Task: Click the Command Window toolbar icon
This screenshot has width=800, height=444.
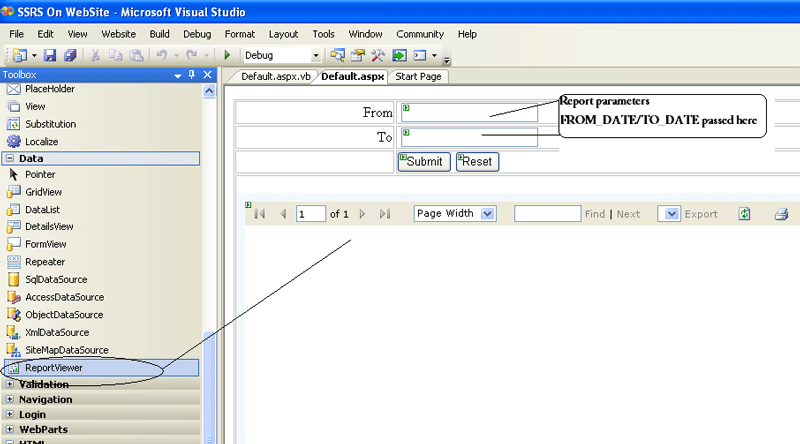Action: coord(420,55)
